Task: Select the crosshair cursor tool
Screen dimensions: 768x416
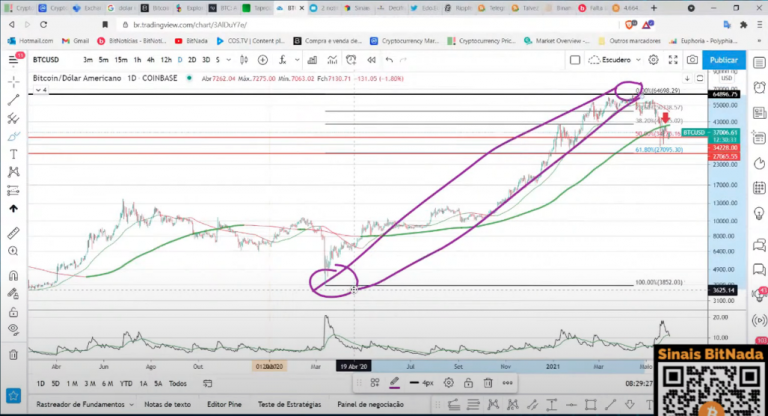Action: 13,81
